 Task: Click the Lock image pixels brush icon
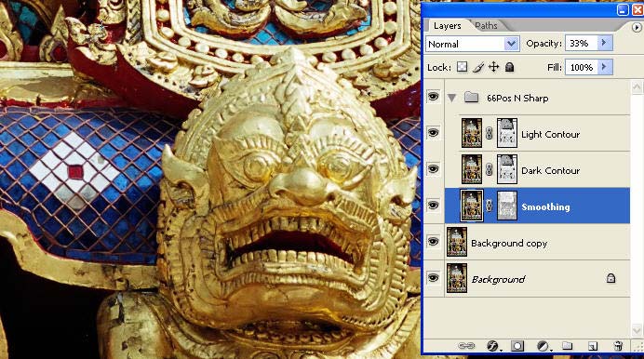click(478, 67)
